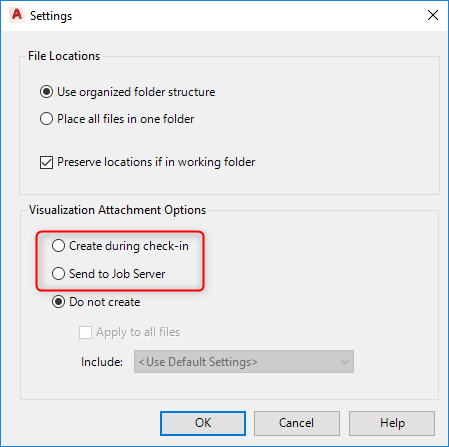449x447 pixels.
Task: Click the Visualization Attachment Options heading
Action: pos(117,210)
